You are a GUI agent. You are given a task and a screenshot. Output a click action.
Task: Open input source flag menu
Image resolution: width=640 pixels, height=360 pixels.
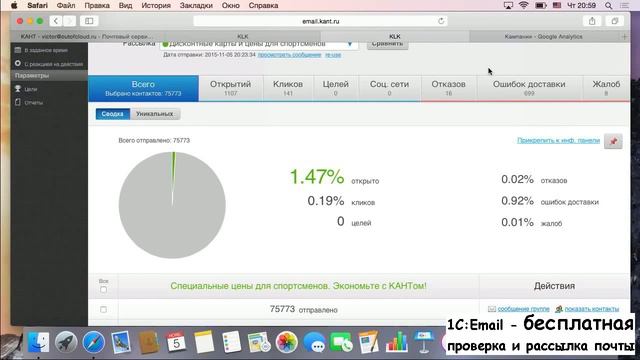(557, 5)
